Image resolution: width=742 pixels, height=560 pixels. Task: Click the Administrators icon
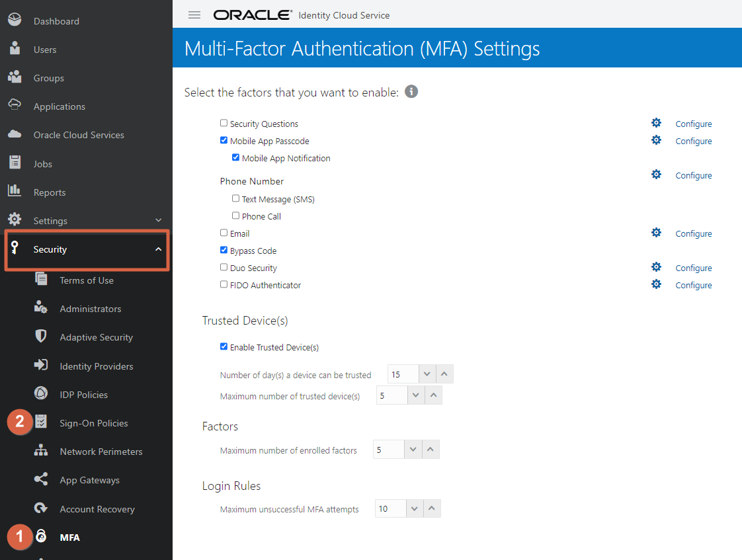(41, 307)
